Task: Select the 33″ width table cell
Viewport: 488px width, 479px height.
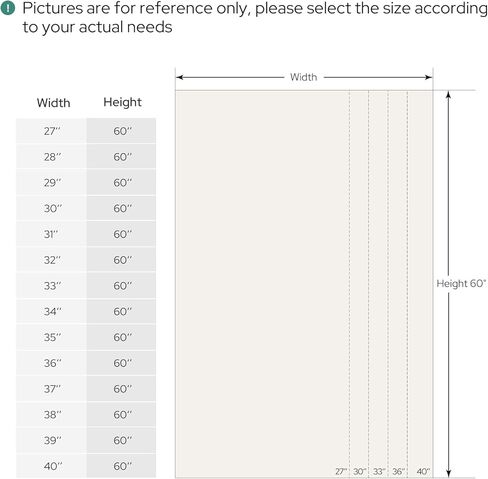Action: (51, 286)
